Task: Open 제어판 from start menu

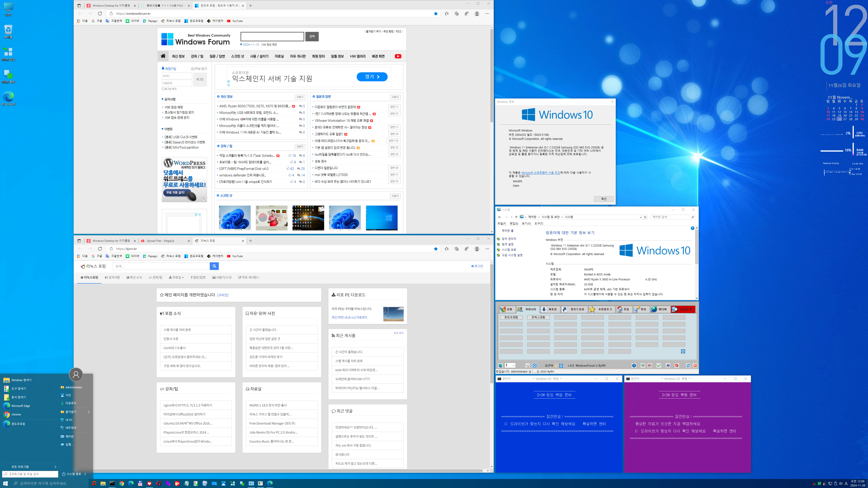Action: click(69, 436)
